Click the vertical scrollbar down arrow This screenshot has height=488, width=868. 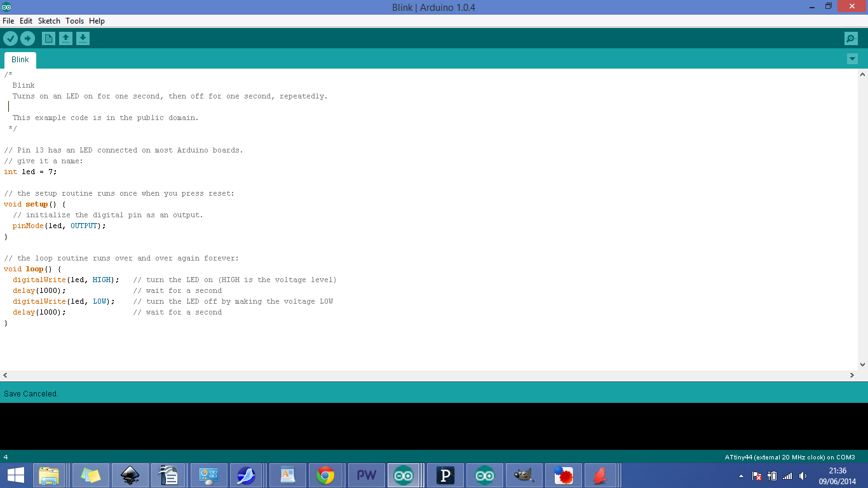(862, 365)
